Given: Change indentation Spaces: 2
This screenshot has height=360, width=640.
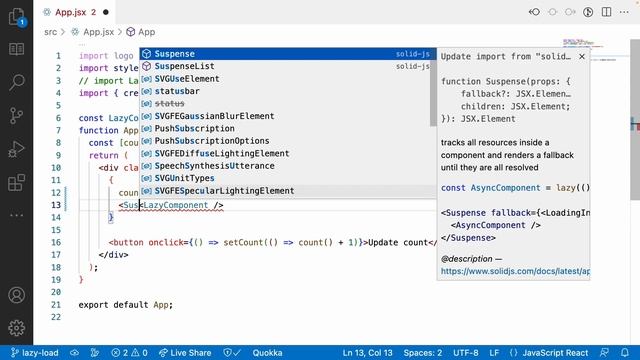Looking at the screenshot, I should pos(423,353).
